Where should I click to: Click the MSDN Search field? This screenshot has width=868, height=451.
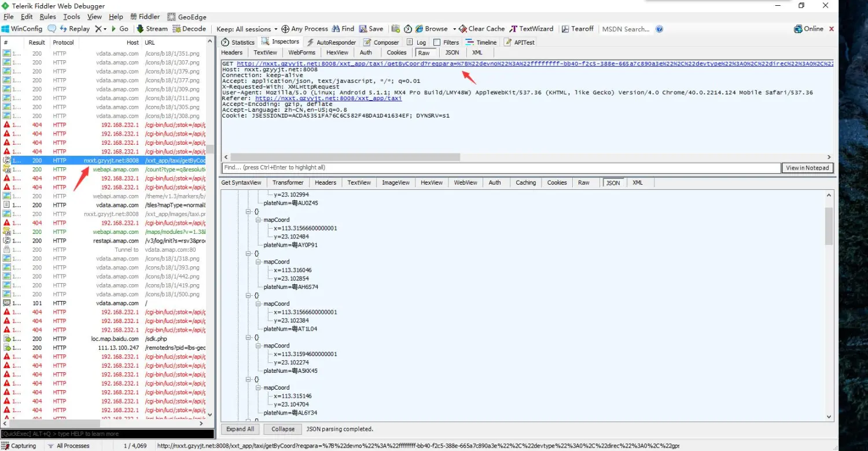pyautogui.click(x=627, y=29)
